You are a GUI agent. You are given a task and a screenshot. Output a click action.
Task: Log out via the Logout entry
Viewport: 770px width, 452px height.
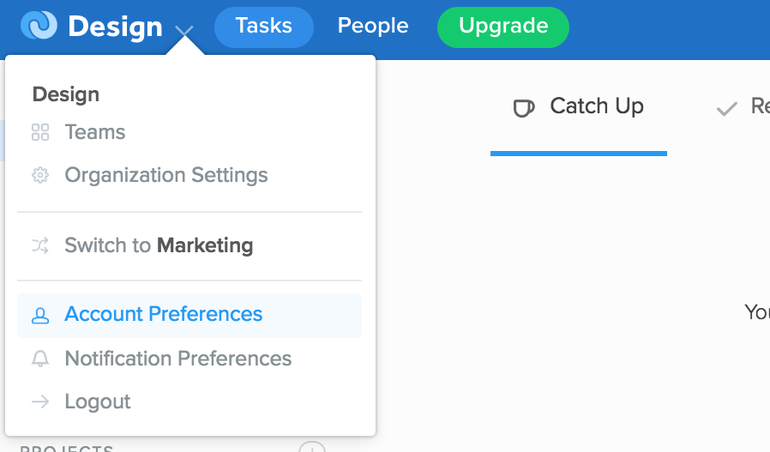click(x=189, y=402)
